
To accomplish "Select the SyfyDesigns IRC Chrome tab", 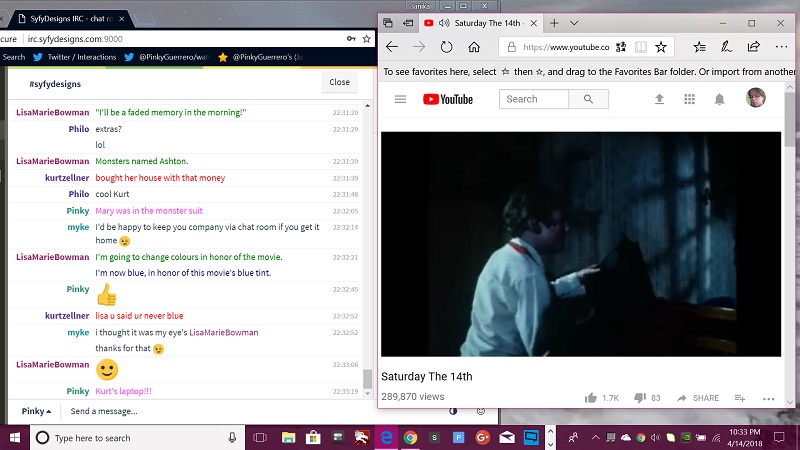I will (71, 19).
